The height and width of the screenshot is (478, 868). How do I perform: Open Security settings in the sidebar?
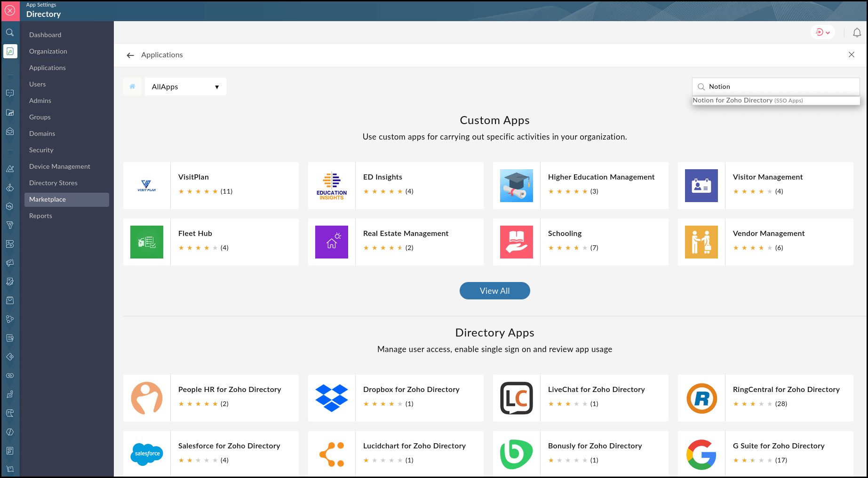(x=41, y=150)
